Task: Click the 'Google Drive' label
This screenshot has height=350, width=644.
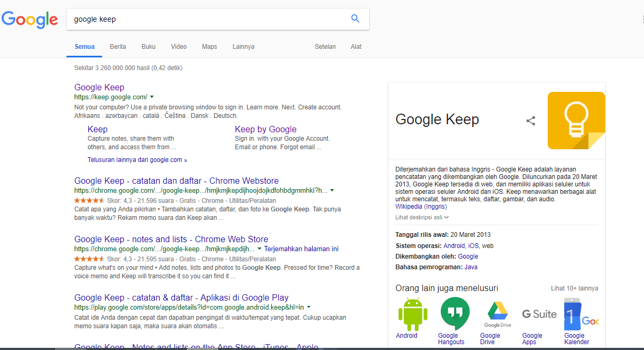Action: coord(490,339)
